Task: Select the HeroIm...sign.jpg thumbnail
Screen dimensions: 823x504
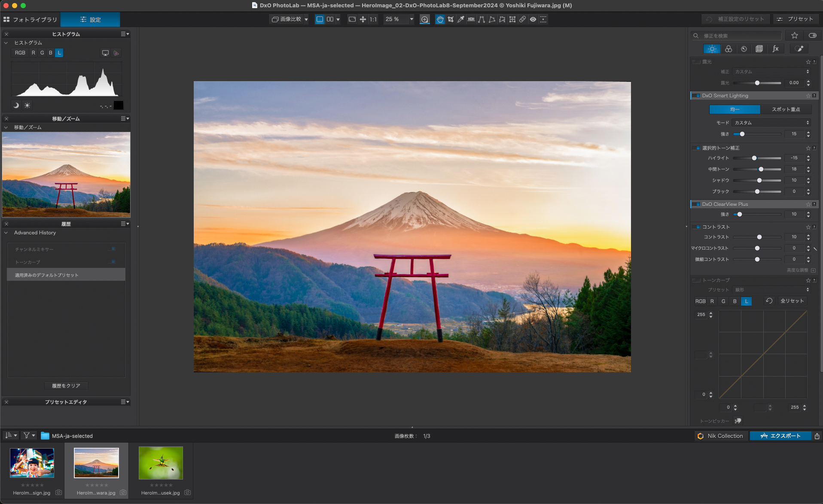Action: [x=32, y=463]
